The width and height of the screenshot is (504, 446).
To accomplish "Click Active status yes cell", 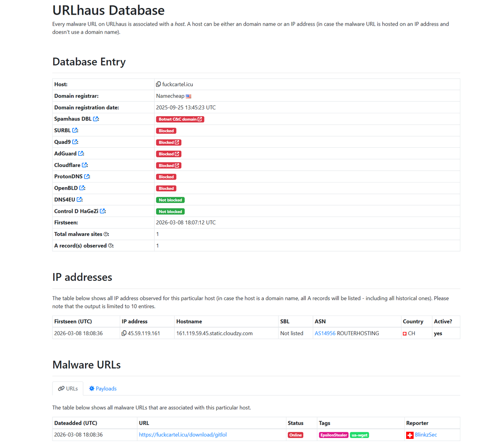I will tap(446, 333).
